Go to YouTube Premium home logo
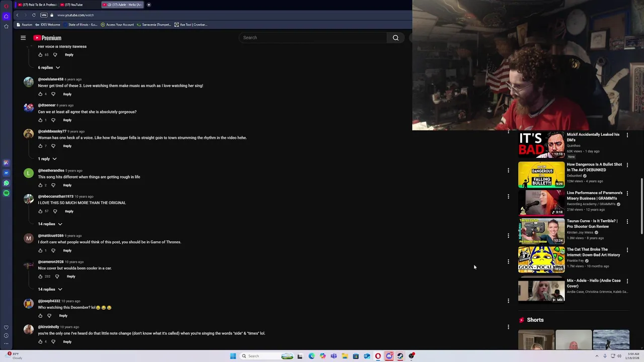This screenshot has height=362, width=644. (x=47, y=38)
